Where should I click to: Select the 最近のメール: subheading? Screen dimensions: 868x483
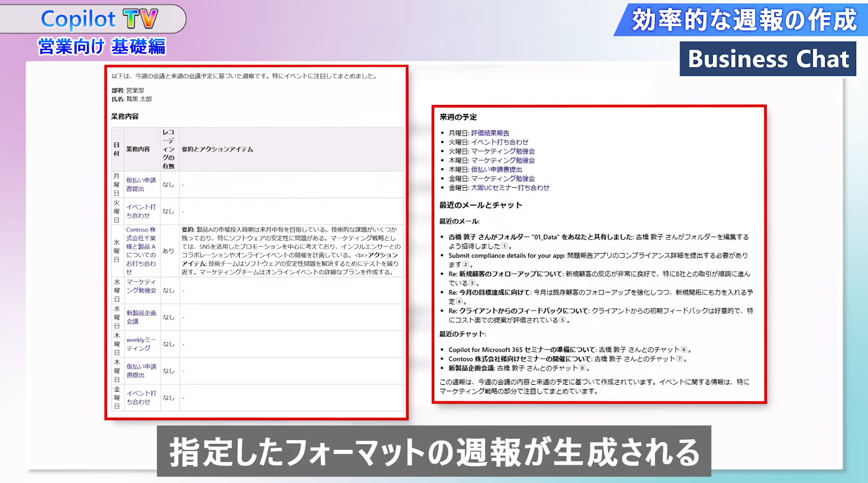460,221
